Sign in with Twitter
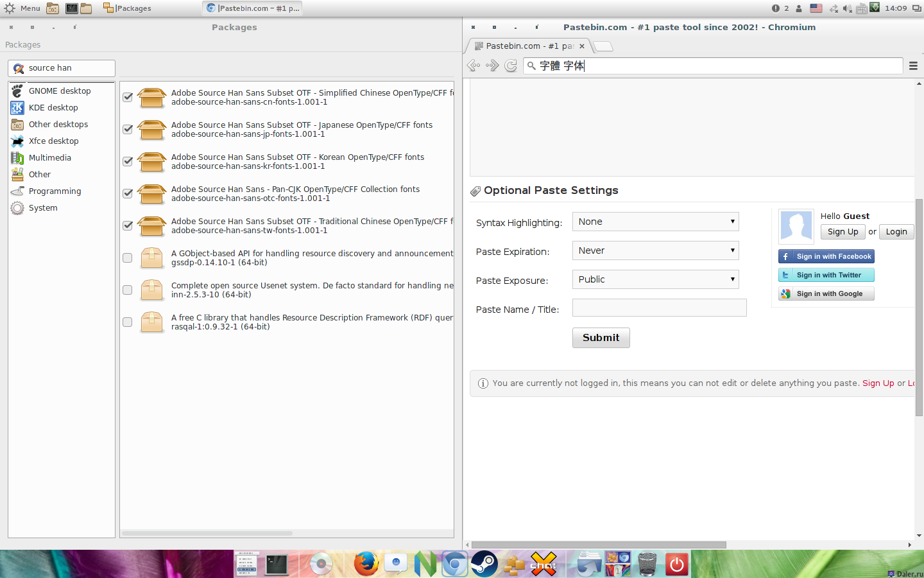Image resolution: width=924 pixels, height=578 pixels. tap(826, 275)
